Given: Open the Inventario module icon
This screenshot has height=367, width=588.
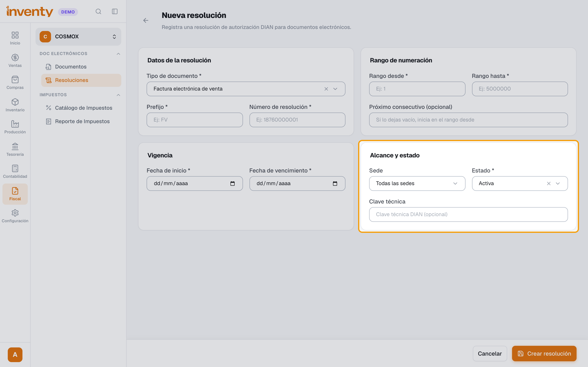Looking at the screenshot, I should 15,102.
